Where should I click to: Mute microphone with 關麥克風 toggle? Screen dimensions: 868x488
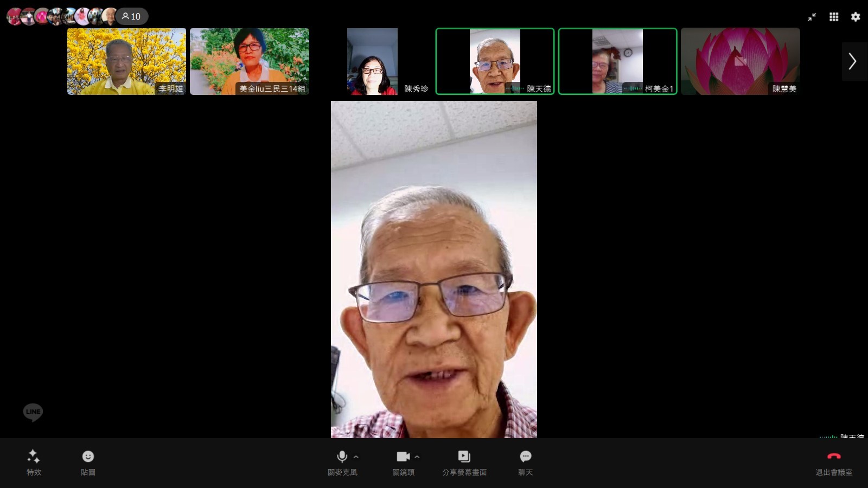pyautogui.click(x=342, y=457)
